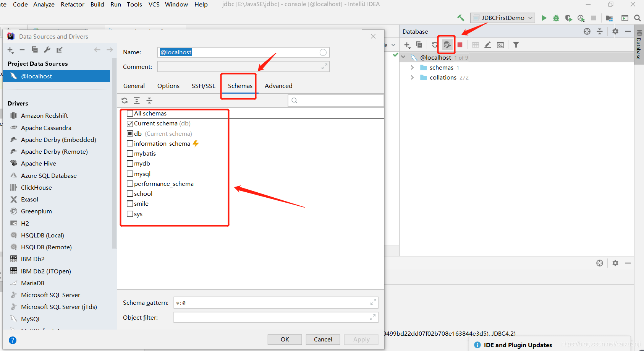Click the wrench driver settings icon

point(47,50)
